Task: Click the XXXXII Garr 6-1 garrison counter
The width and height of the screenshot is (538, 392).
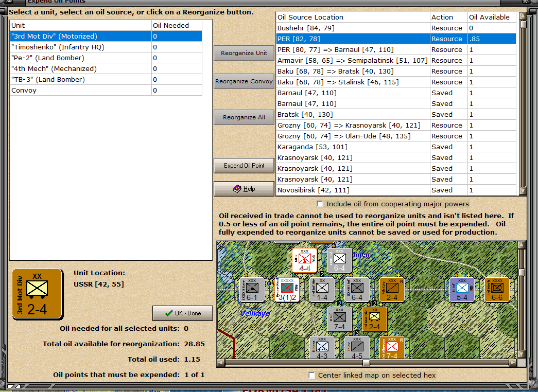Action: 252,290
